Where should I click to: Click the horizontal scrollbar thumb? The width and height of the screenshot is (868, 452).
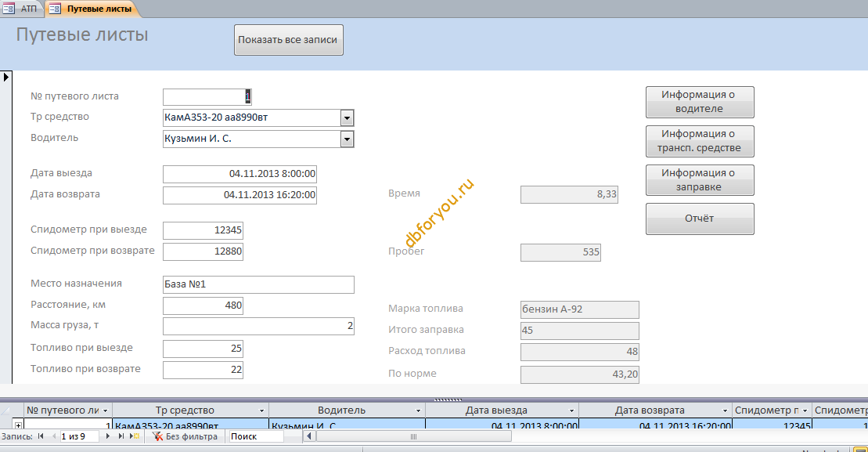coord(413,436)
